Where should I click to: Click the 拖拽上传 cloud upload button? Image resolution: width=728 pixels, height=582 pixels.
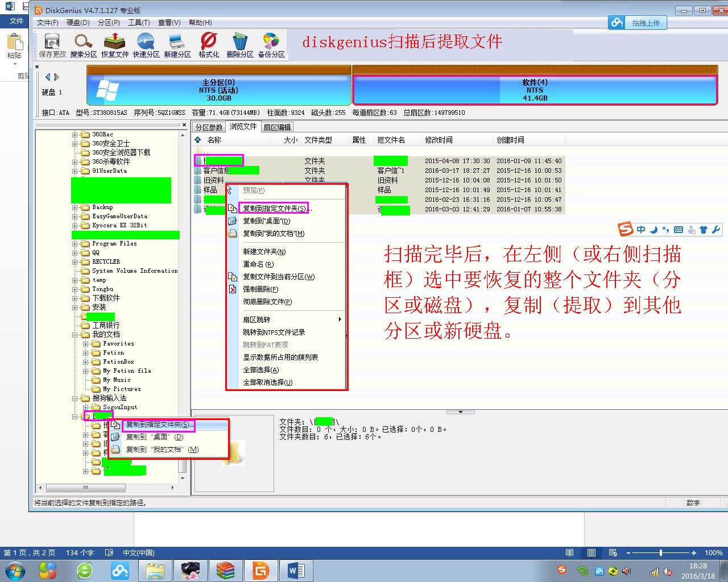point(638,23)
